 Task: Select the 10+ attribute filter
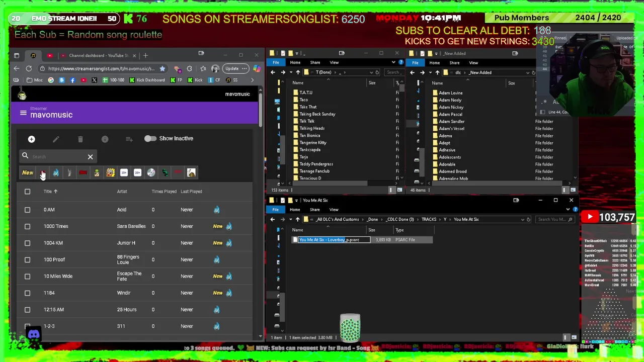click(124, 173)
